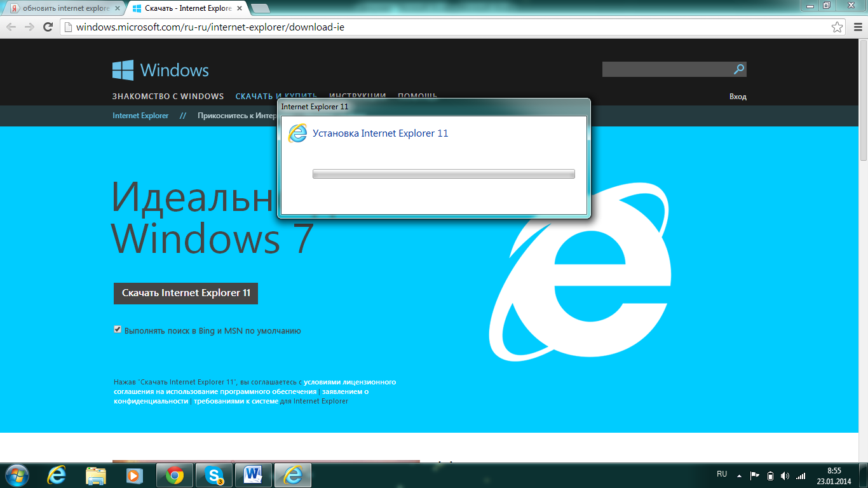
Task: Click Установка Internet Explorer 11 text
Action: [381, 133]
